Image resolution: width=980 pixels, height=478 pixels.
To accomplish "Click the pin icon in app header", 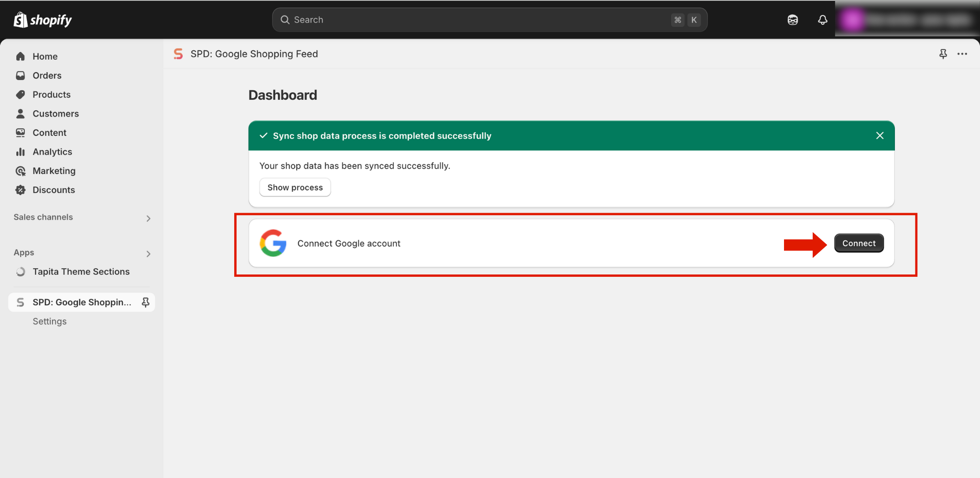I will (x=943, y=54).
